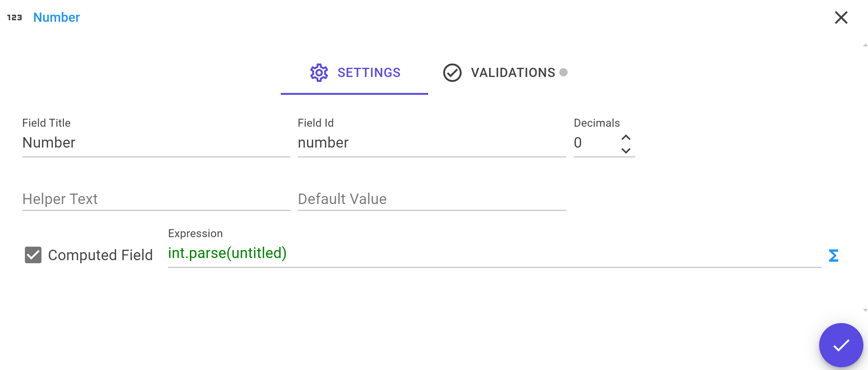Click the blue Number header title
This screenshot has height=370, width=868.
pyautogui.click(x=56, y=17)
